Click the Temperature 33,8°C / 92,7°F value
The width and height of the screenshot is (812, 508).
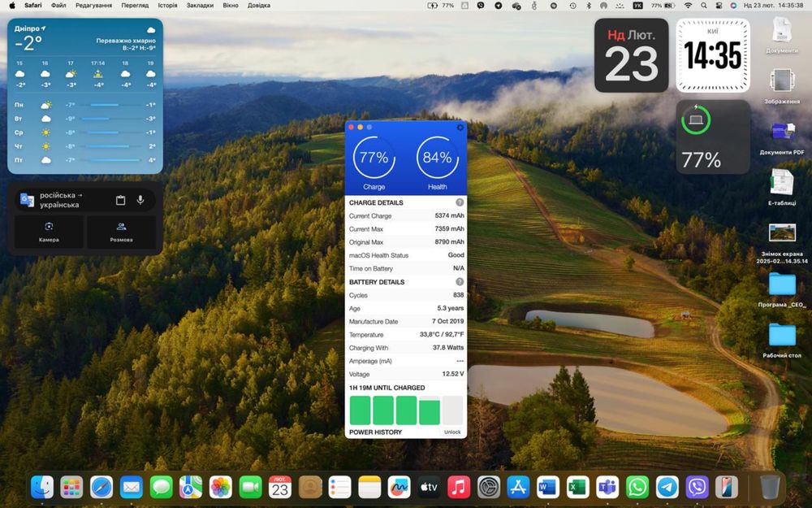(x=442, y=334)
